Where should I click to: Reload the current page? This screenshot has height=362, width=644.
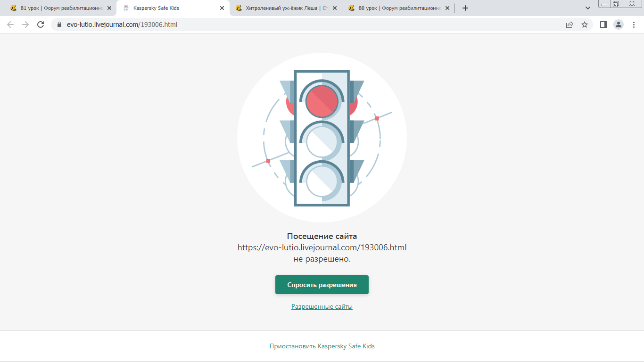coord(41,25)
